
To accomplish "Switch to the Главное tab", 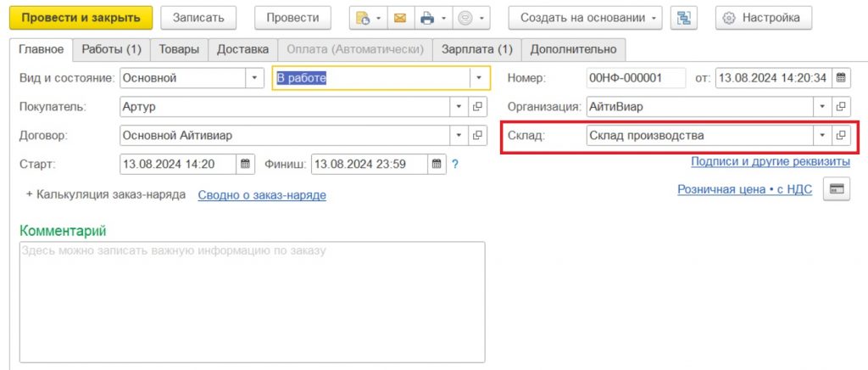I will click(42, 49).
